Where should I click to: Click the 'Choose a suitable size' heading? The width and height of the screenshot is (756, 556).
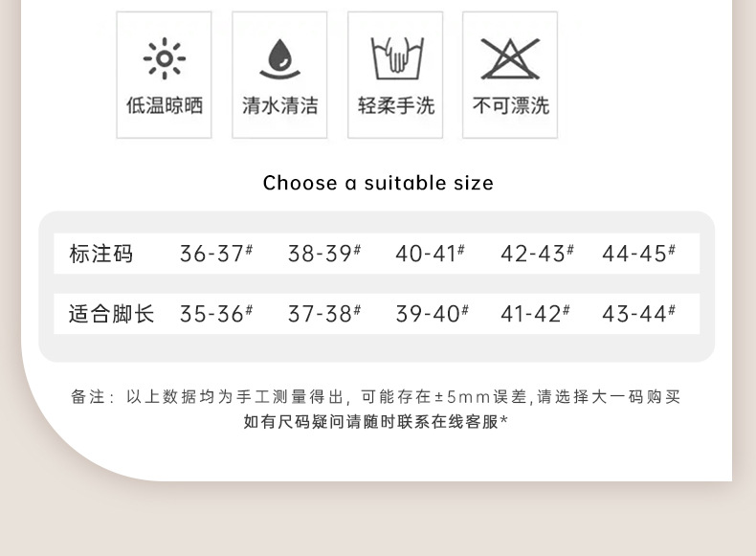coord(378,183)
